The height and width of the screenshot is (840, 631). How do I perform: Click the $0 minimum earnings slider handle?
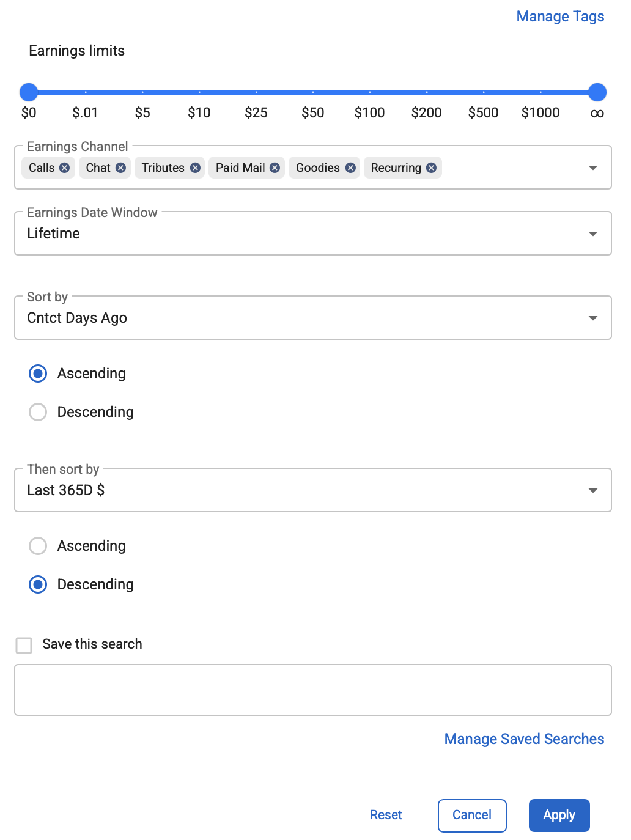coord(29,92)
